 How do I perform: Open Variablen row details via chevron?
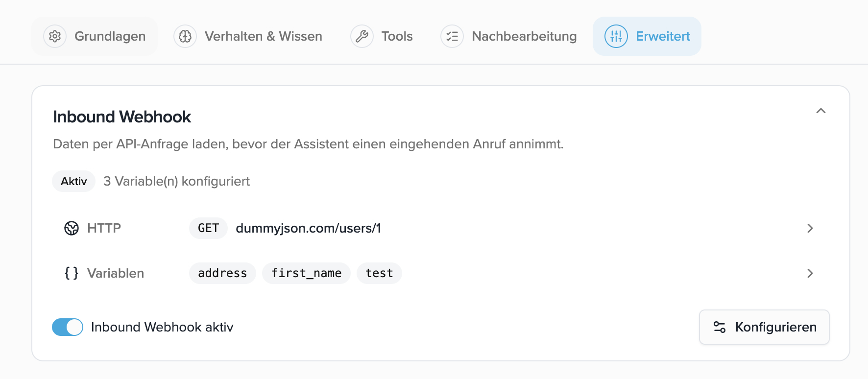point(810,273)
